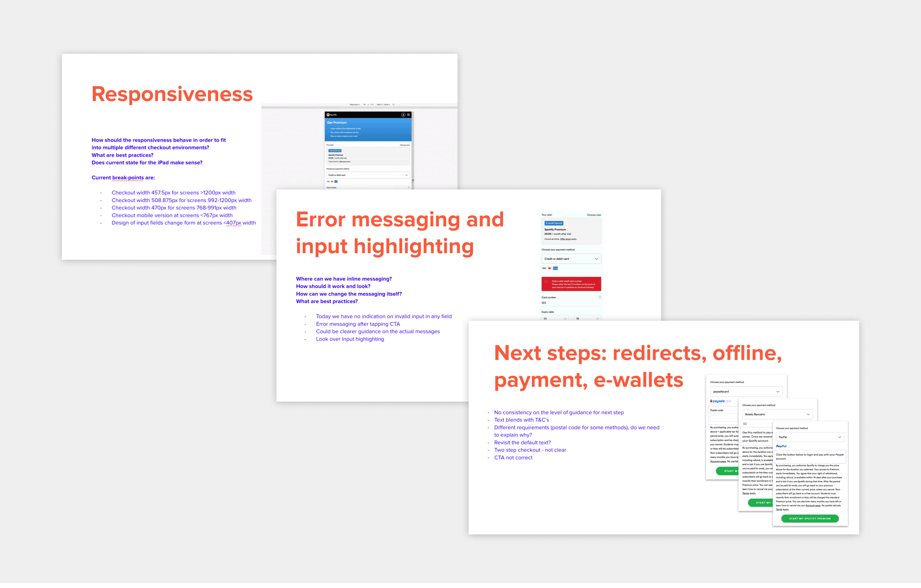Click the warning icon in red error banner
The width and height of the screenshot is (921, 588).
[x=546, y=281]
